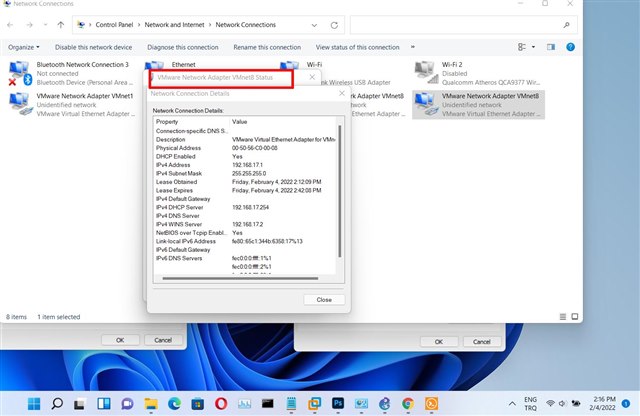Select the IPv4 DHCP Server row
The width and height of the screenshot is (640, 416).
(x=245, y=207)
